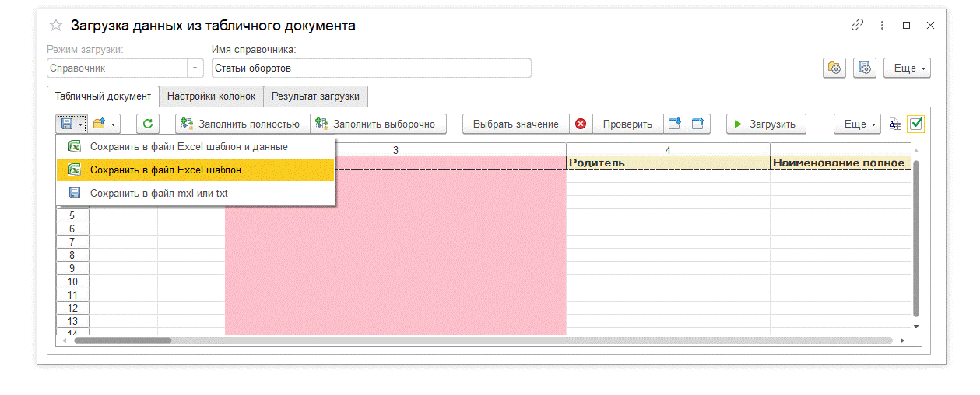Toggle the green checkmark checkbox in toolbar
This screenshot has height=395, width=980.
[x=915, y=124]
